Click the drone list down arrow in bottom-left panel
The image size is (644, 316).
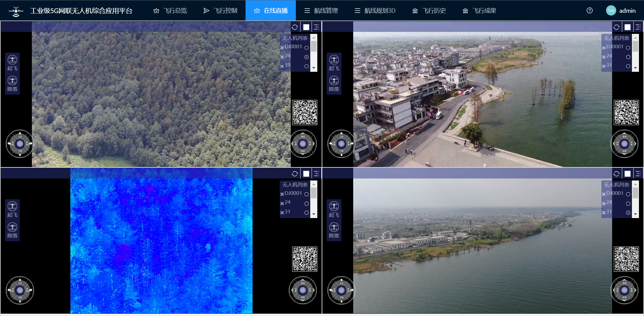(x=314, y=214)
